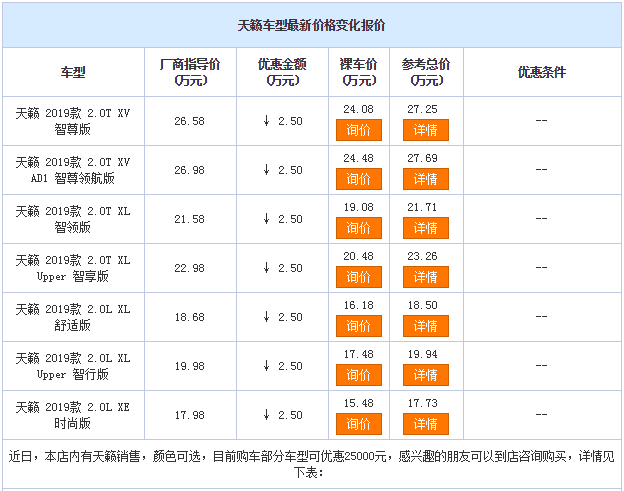This screenshot has height=491, width=624.
Task: Click guide price 22.98
Action: [189, 268]
